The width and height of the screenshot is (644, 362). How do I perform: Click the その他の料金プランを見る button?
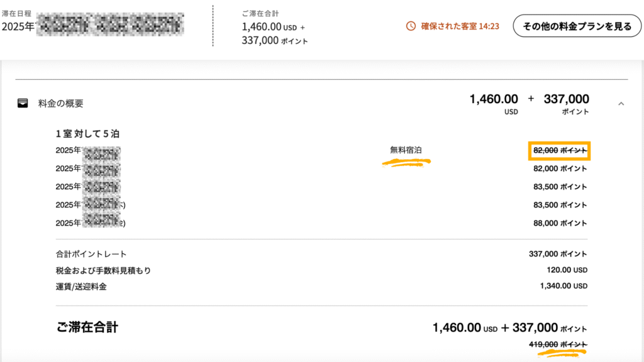coord(577,26)
